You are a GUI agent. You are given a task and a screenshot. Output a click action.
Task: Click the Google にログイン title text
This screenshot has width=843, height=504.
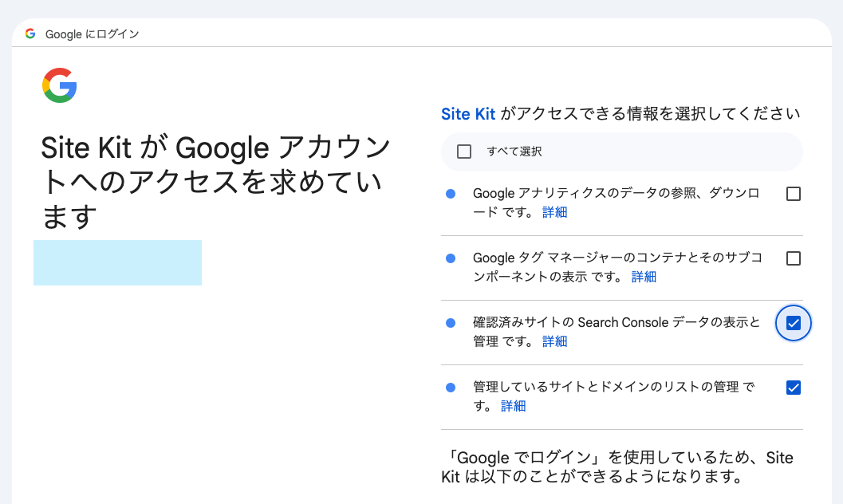93,33
